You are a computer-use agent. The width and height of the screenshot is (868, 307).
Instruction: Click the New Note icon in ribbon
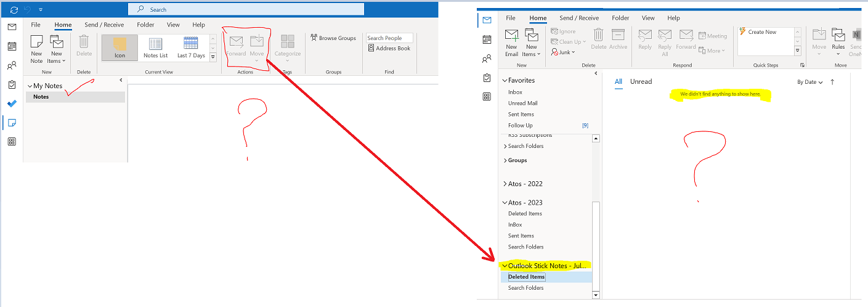click(x=36, y=49)
